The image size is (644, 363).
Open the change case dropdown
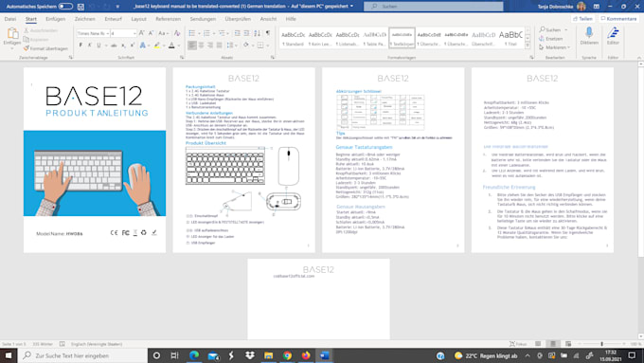point(163,33)
